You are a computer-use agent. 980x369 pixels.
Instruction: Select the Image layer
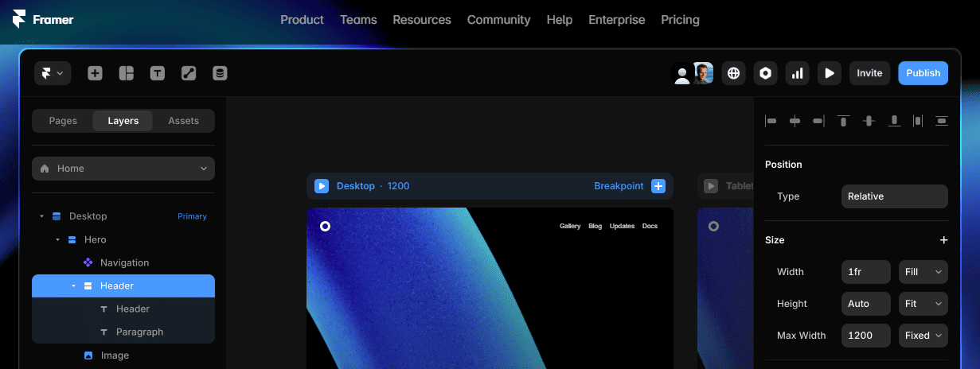[x=123, y=355]
